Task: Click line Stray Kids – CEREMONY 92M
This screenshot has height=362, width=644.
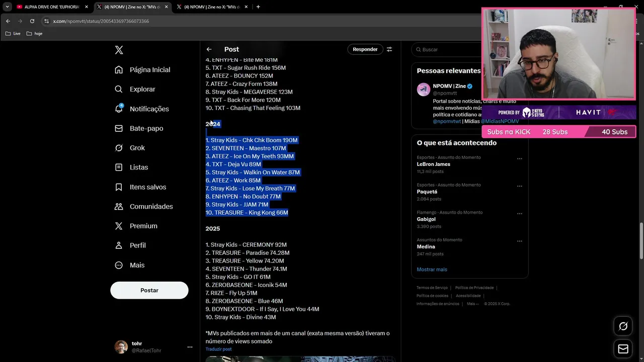Action: pyautogui.click(x=246, y=245)
